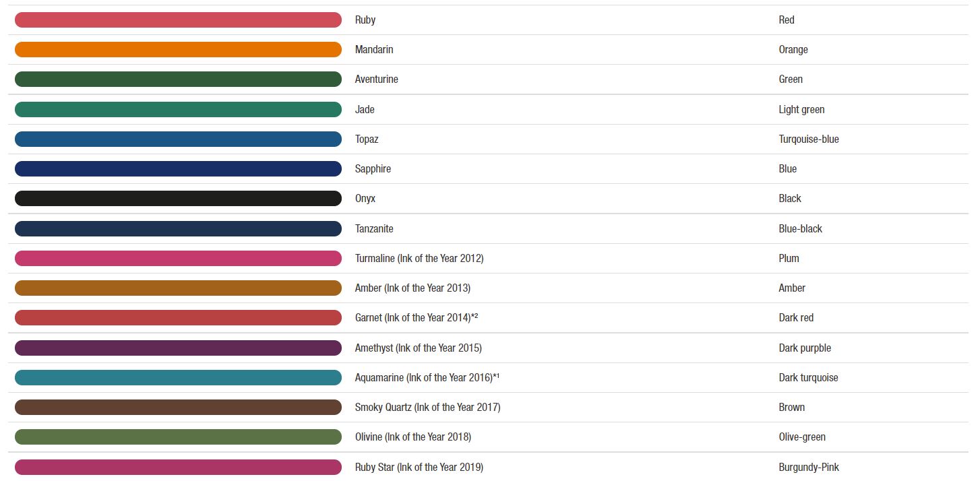Click the Aventurine dark green swatch
This screenshot has height=481, width=980.
point(178,79)
